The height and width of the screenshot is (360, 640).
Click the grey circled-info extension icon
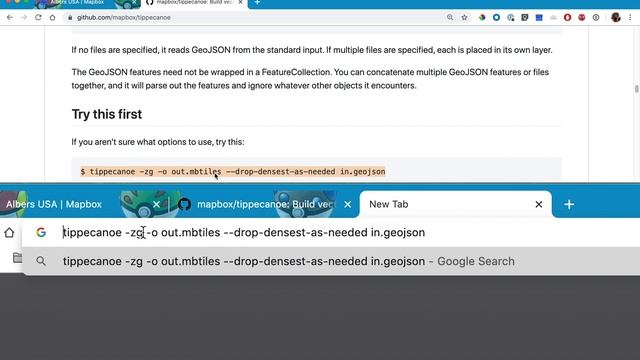click(x=596, y=17)
